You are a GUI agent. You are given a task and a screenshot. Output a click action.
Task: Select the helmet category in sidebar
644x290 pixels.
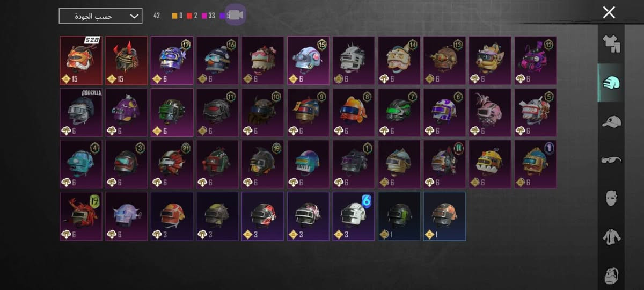(611, 83)
